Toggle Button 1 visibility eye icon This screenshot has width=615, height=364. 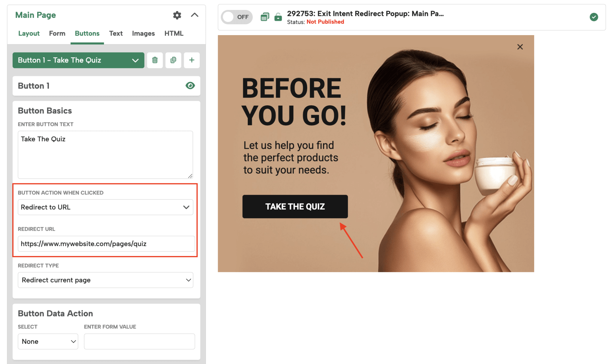[x=190, y=86]
